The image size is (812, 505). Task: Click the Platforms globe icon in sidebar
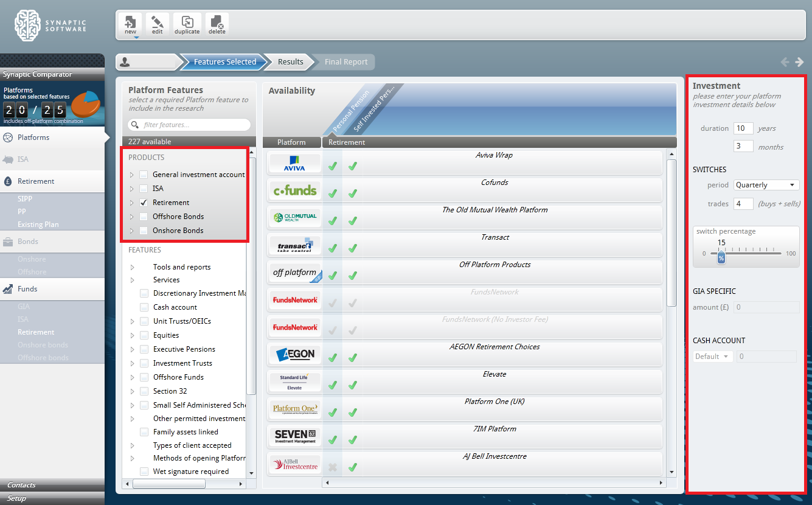(x=8, y=138)
